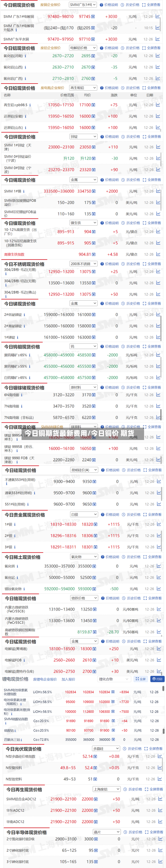
Task: Open trend chart for N型复投料 row
Action: [x=160, y=767]
